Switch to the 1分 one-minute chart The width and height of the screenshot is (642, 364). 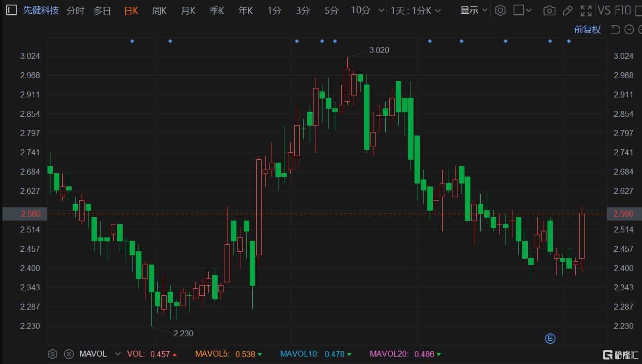[x=274, y=10]
